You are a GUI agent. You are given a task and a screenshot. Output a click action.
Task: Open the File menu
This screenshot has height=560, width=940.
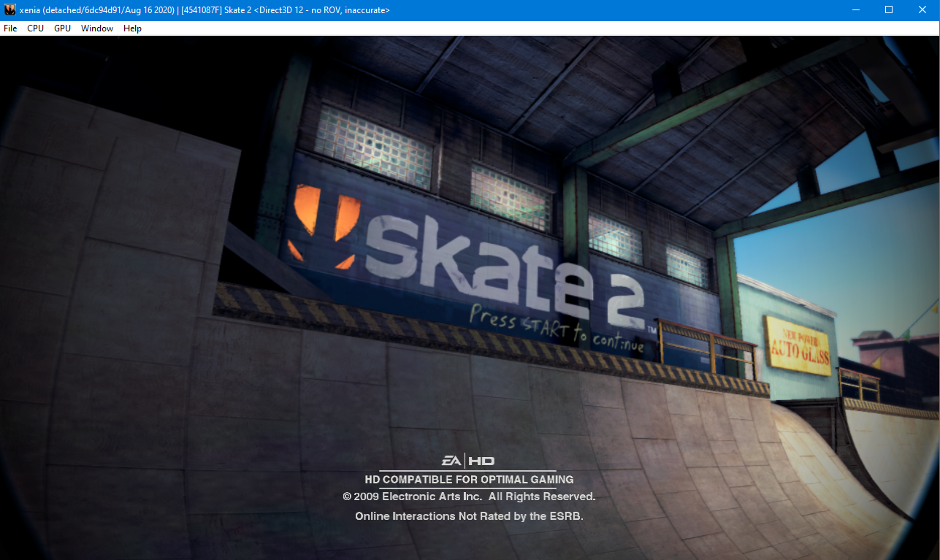(10, 28)
